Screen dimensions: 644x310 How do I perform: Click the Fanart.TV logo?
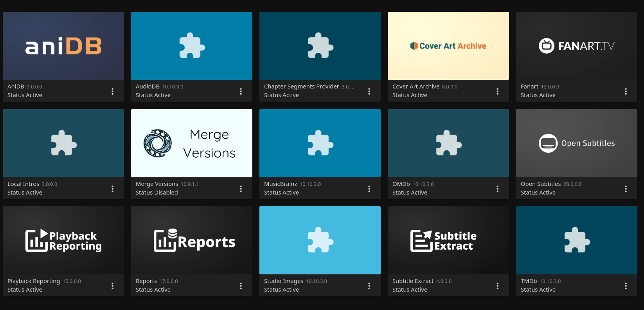click(576, 46)
